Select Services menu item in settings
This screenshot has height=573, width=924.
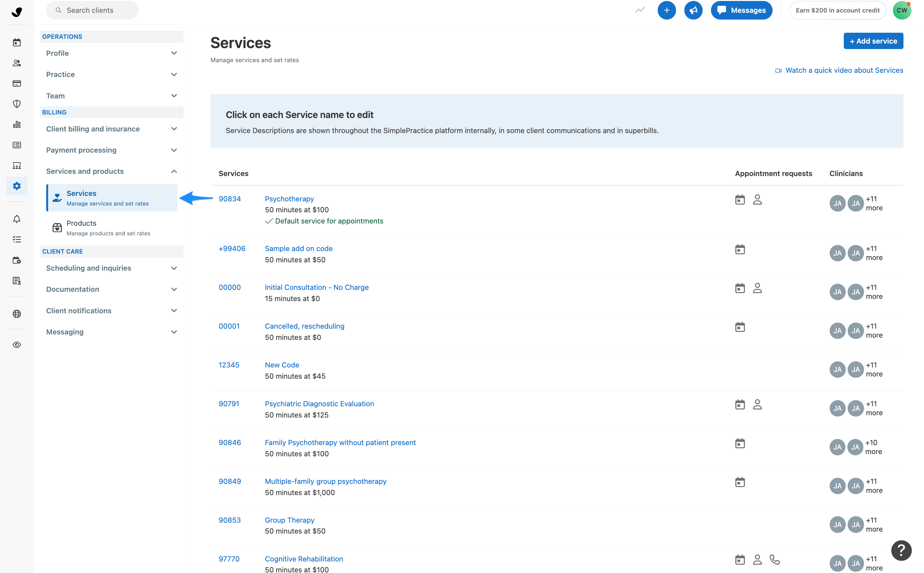112,198
